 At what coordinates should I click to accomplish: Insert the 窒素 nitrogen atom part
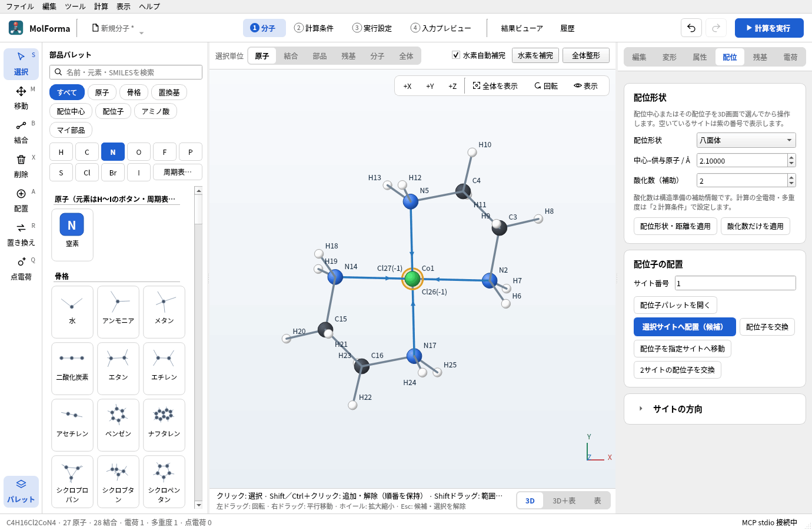pyautogui.click(x=72, y=234)
